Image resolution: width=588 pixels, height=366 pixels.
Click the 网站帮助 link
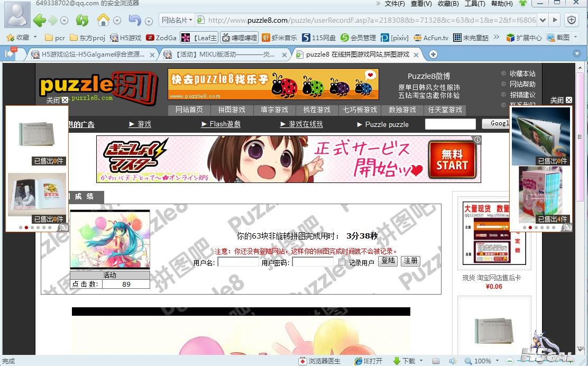coord(522,84)
